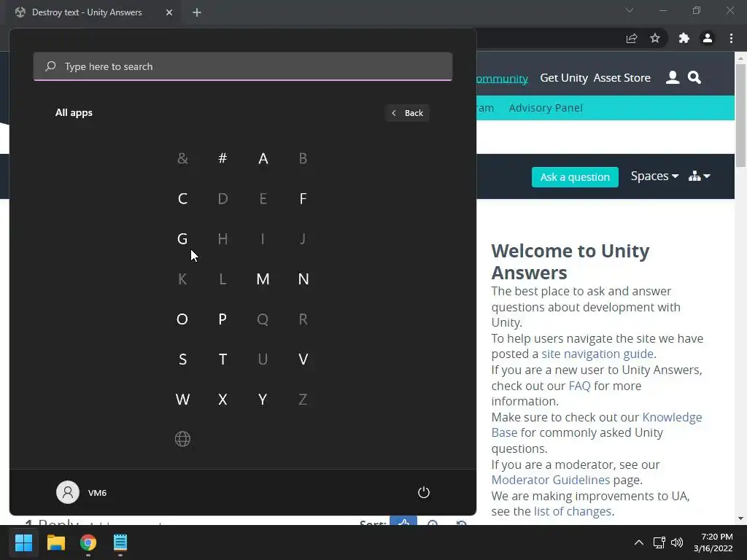The image size is (747, 560).
Task: Open the Community navigation link
Action: 502,79
